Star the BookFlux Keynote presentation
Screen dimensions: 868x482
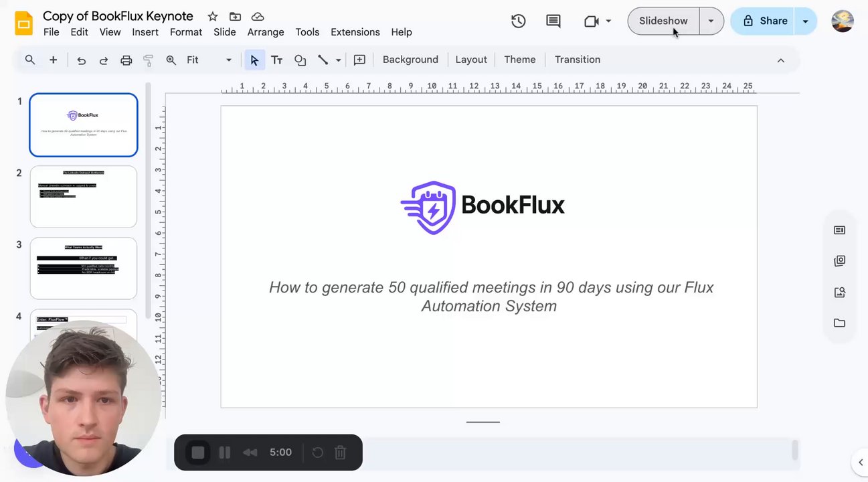point(213,16)
